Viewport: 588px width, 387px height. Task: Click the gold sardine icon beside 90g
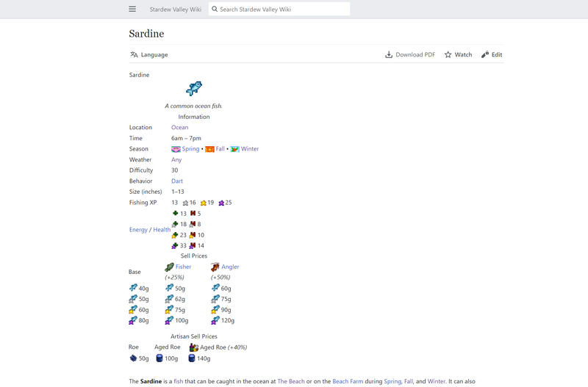point(215,309)
